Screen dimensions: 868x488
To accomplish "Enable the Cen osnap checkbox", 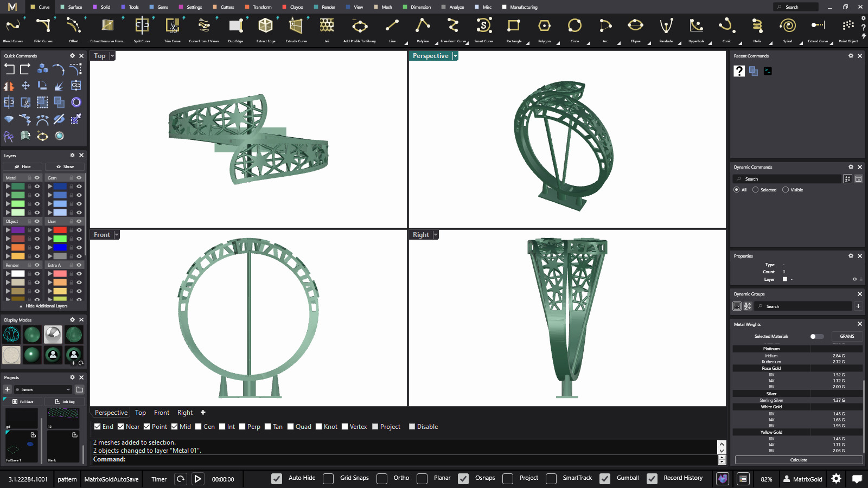I will click(x=199, y=427).
